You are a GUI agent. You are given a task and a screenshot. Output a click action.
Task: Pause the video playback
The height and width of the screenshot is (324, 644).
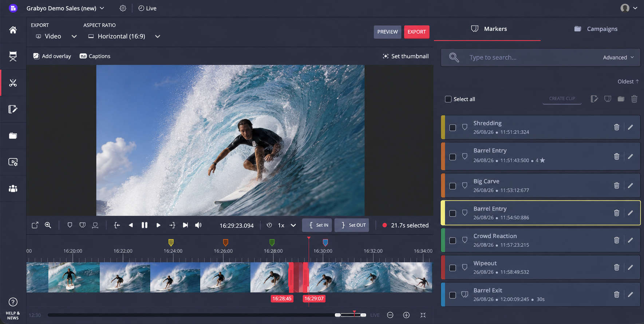click(x=145, y=225)
